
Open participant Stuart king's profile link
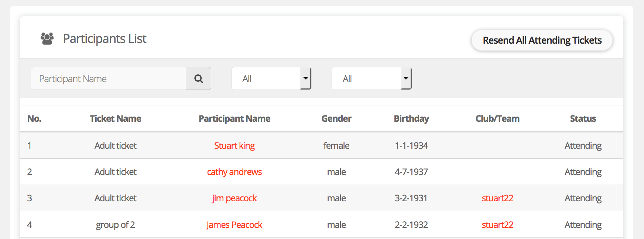(234, 145)
